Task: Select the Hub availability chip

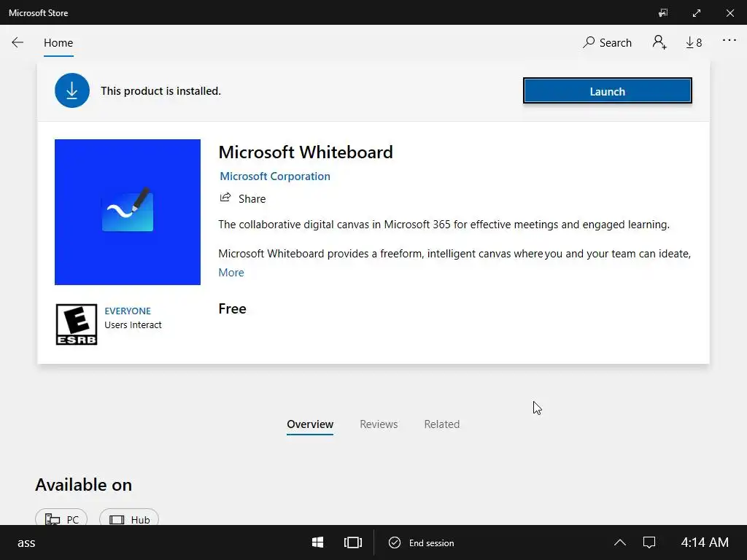Action: (129, 518)
